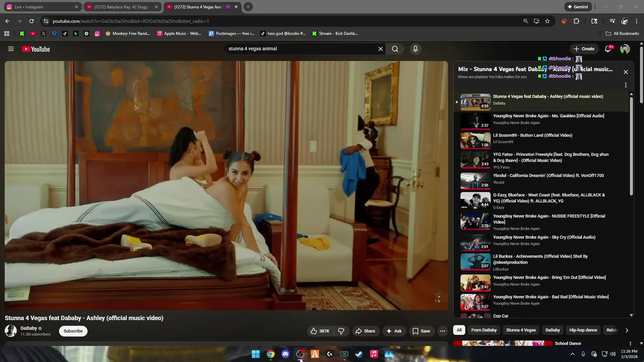The width and height of the screenshot is (644, 362).
Task: Show hidden system tray icons
Action: tap(572, 354)
